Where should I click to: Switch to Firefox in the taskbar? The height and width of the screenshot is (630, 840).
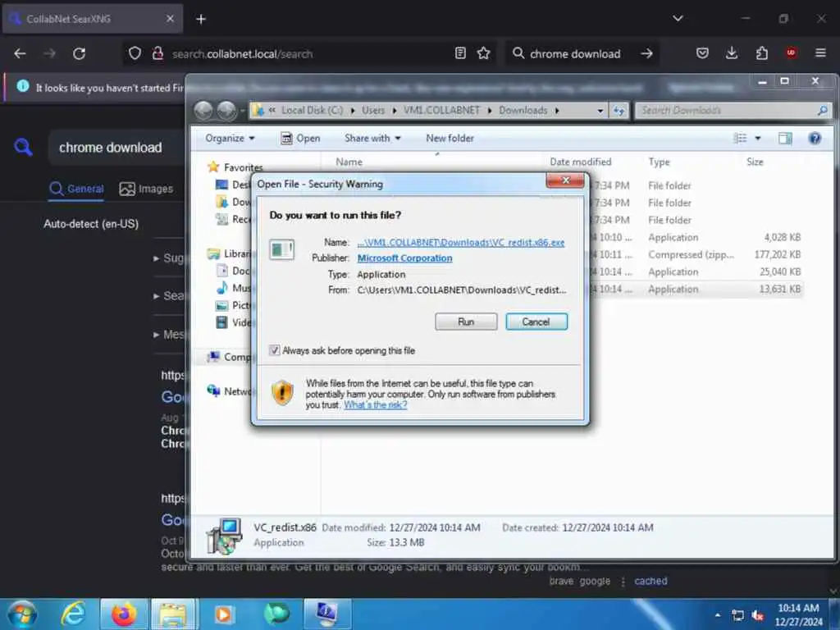tap(124, 614)
